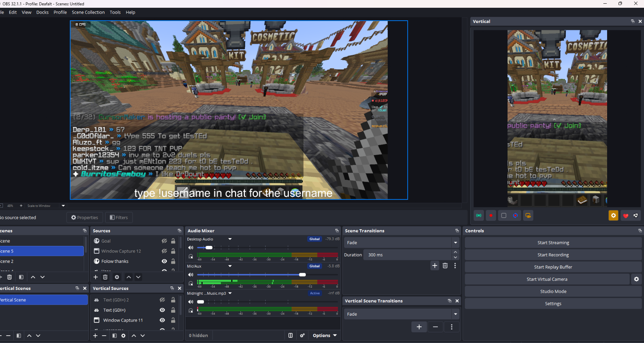
Task: Hide Window Capture 11 source
Action: (x=162, y=320)
